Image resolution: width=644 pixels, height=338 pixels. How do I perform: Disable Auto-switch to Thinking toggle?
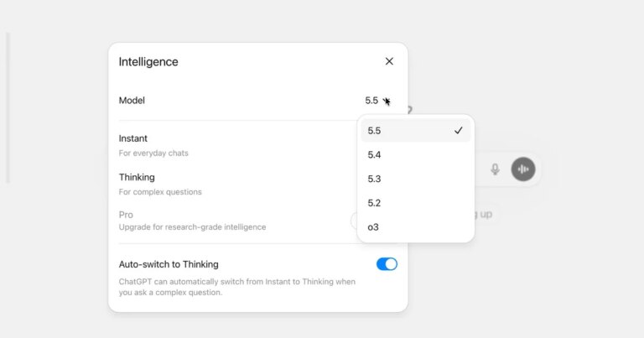pyautogui.click(x=387, y=264)
